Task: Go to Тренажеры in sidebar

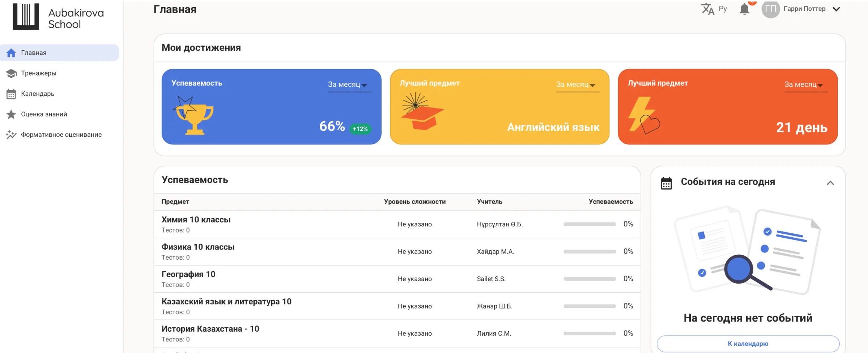Action: 39,73
